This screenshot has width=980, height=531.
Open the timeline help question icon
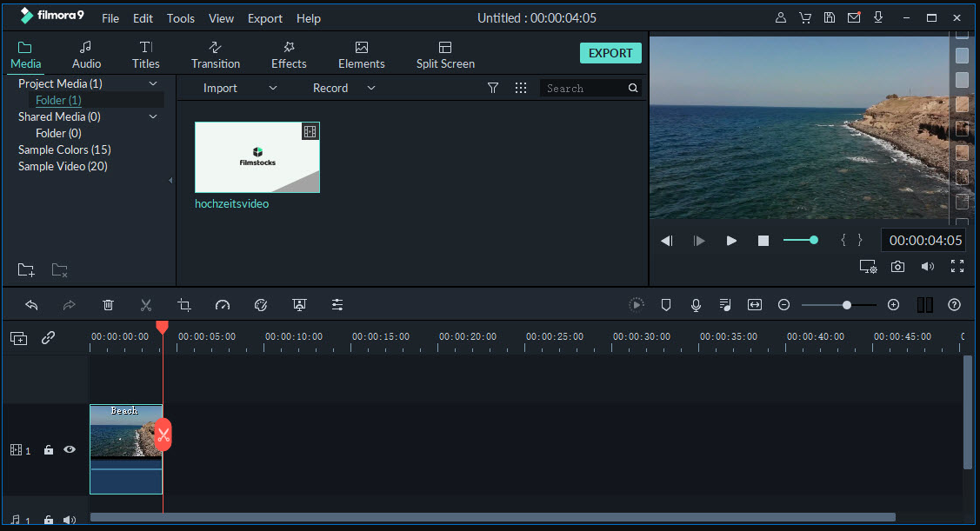(x=955, y=305)
